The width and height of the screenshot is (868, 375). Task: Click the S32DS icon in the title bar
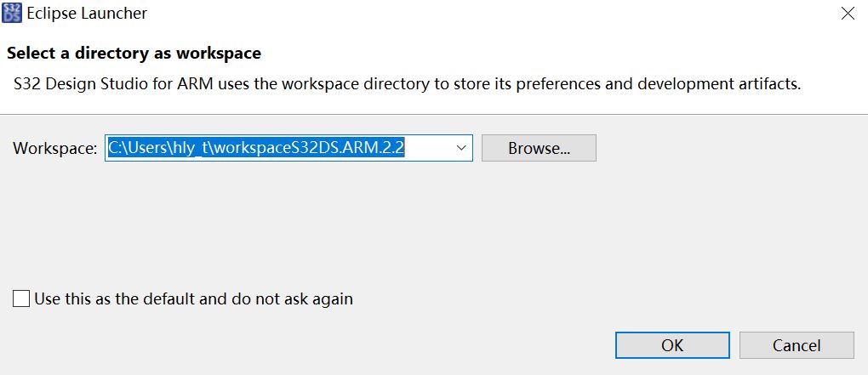[13, 14]
